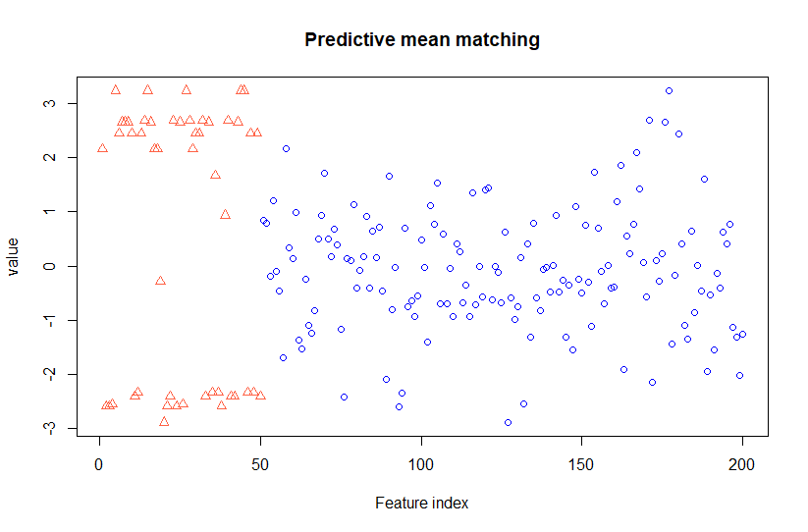Click the y-axis tick label -3
Image resolution: width=808 pixels, height=532 pixels.
tap(58, 428)
